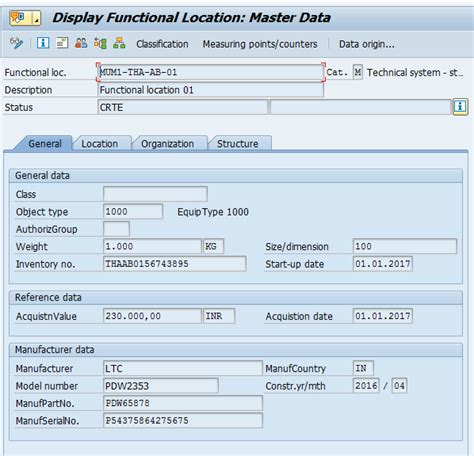Image resolution: width=474 pixels, height=456 pixels.
Task: Click the Model number field PDW2353
Action: (161, 386)
